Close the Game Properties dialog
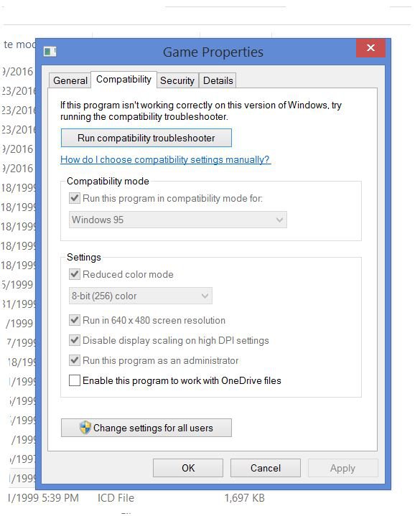This screenshot has height=516, width=420. 371,48
